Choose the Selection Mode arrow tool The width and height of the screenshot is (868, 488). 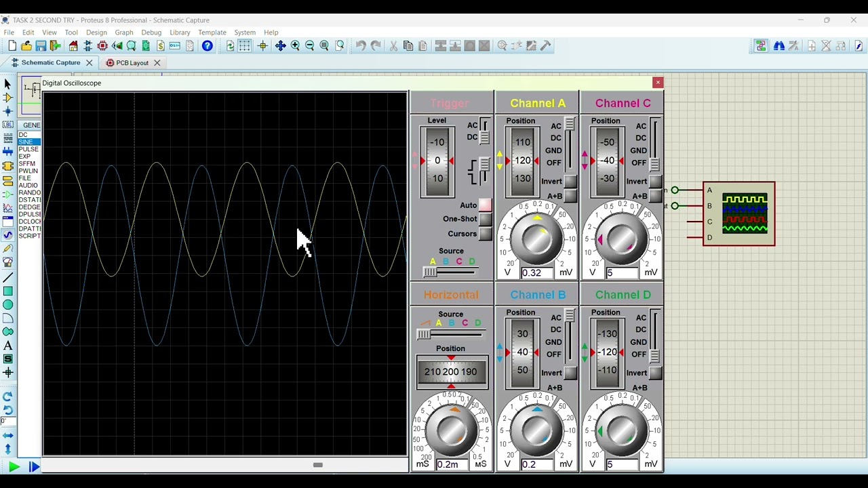(7, 84)
